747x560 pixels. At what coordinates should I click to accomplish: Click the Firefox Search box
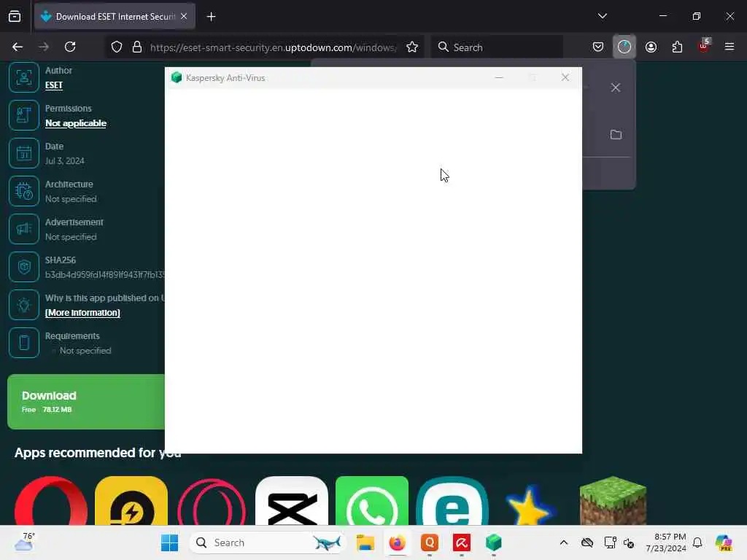coord(498,47)
